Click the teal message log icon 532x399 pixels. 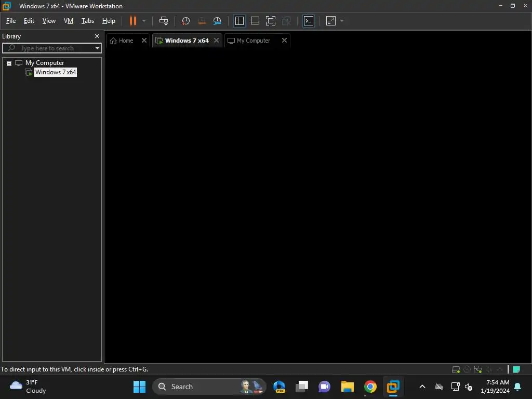pos(516,369)
